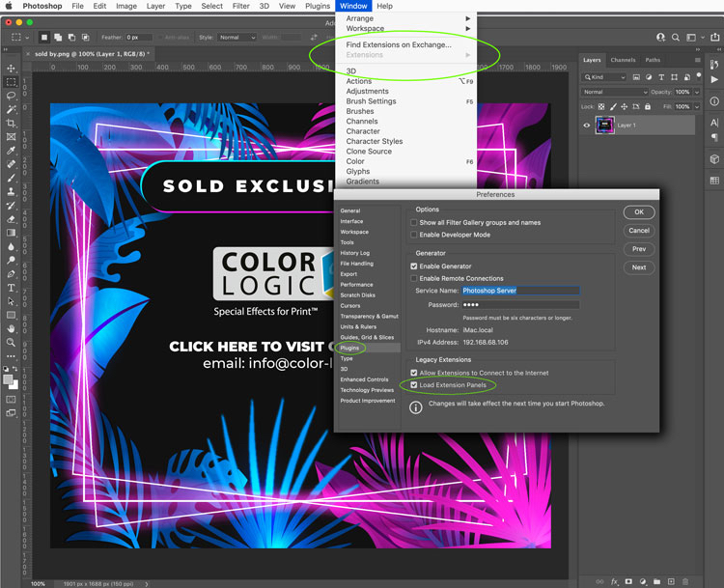Toggle Allow Extensions to Connect to the Internet
The image size is (724, 588).
pos(414,373)
